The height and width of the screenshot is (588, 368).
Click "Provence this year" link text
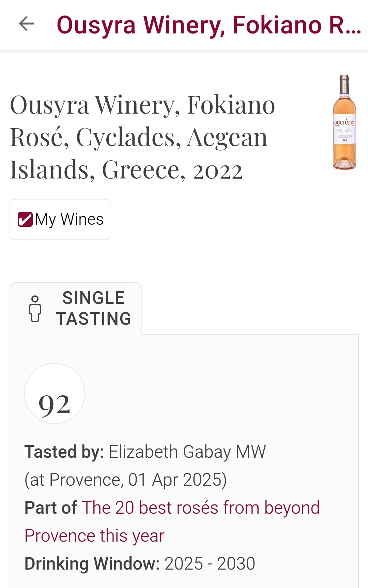(94, 535)
